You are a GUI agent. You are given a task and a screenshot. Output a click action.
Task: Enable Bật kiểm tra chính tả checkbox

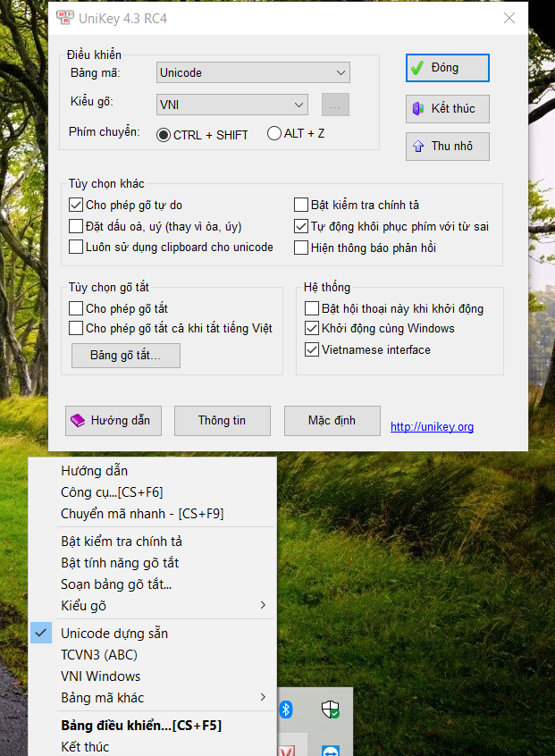coord(301,206)
